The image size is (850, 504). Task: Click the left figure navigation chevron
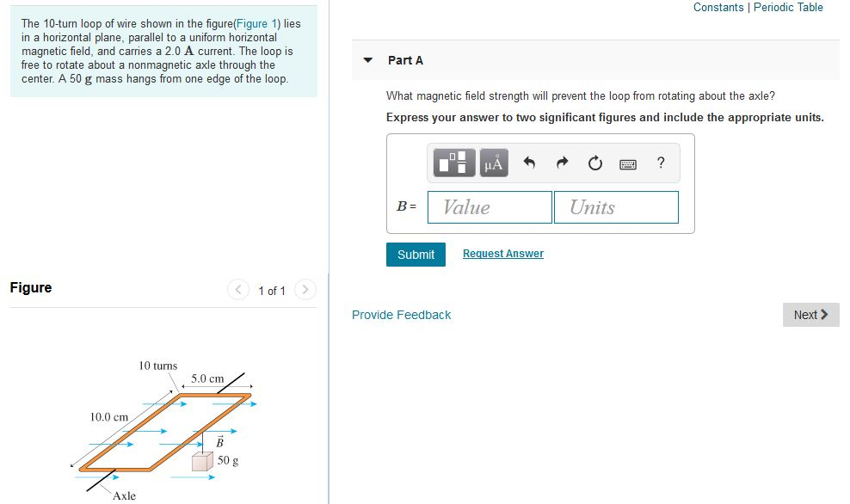pyautogui.click(x=238, y=290)
